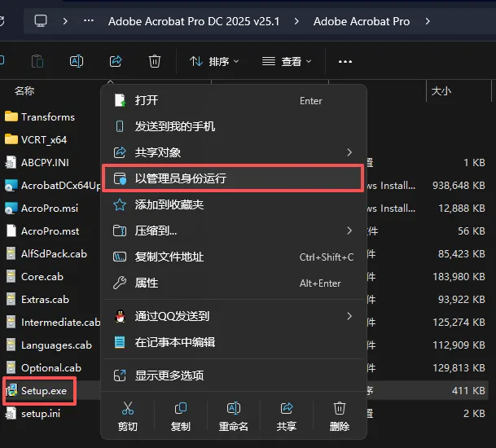Select the Languages.cab file
The width and height of the screenshot is (496, 448).
point(49,345)
